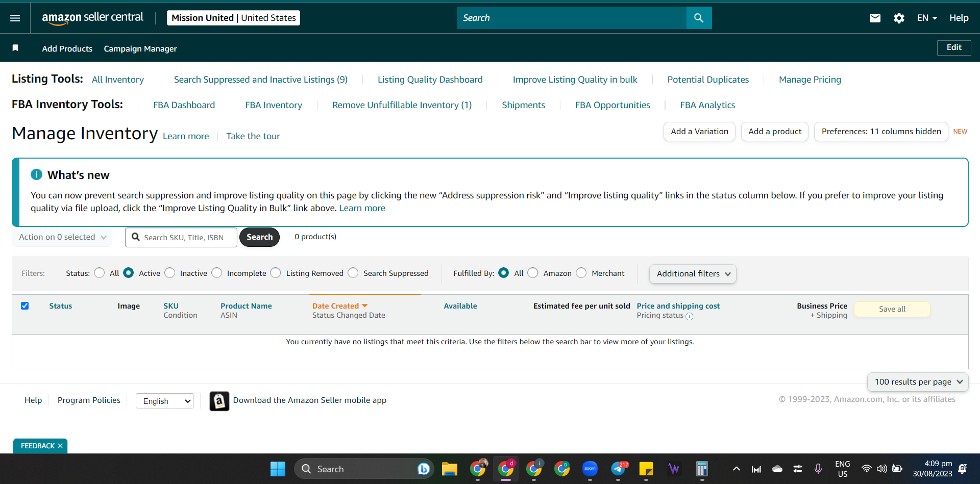Select the Status All radio button

coord(100,273)
